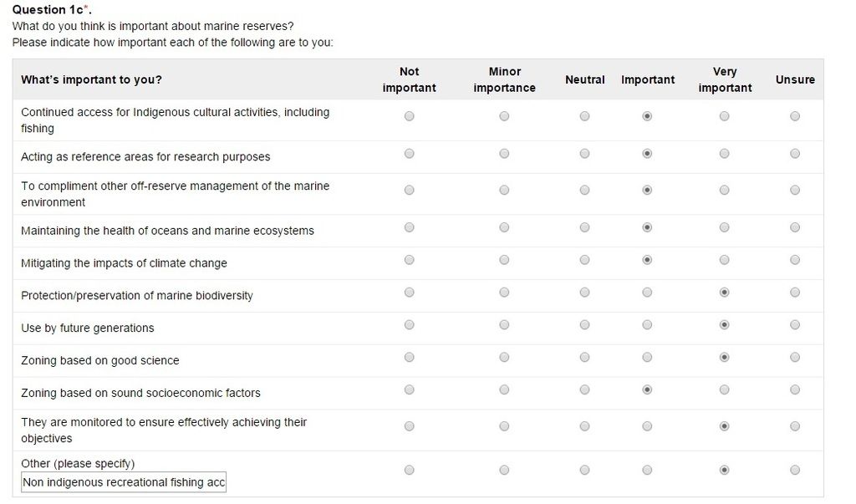856x504 pixels.
Task: Select Unsure for mitigating climate change impacts
Action: [794, 260]
